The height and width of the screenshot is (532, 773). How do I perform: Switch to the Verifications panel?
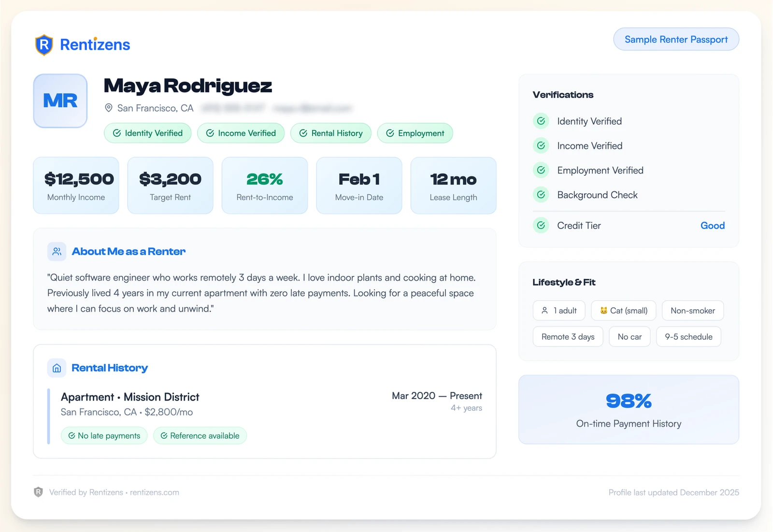pos(562,95)
